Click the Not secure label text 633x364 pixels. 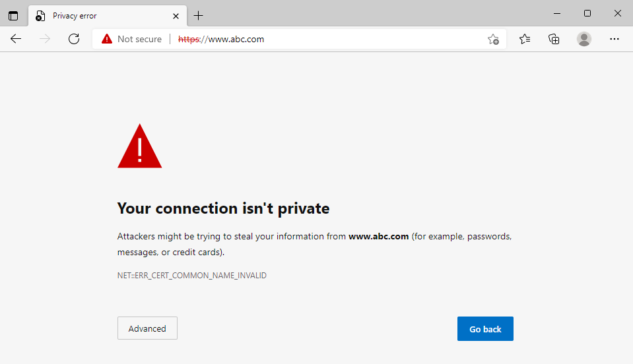139,39
